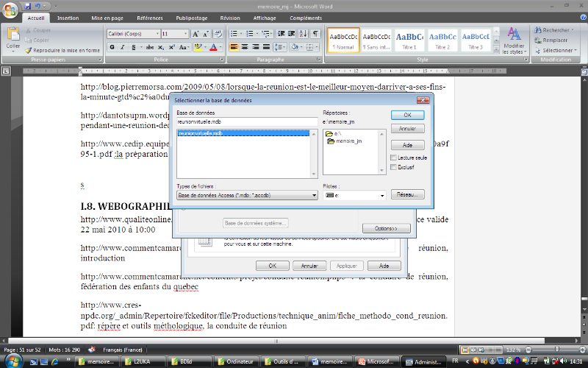Open Calibri (Corps) font name dropdown

[157, 34]
